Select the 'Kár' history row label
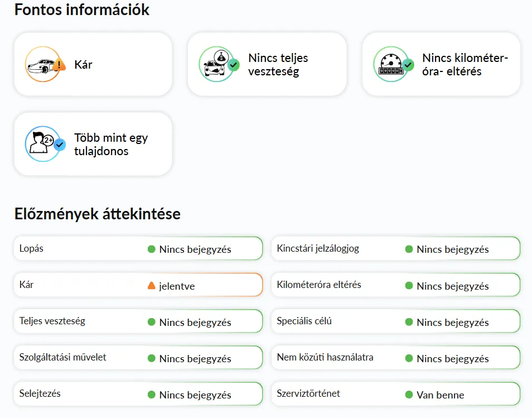The height and width of the screenshot is (418, 532). (26, 285)
